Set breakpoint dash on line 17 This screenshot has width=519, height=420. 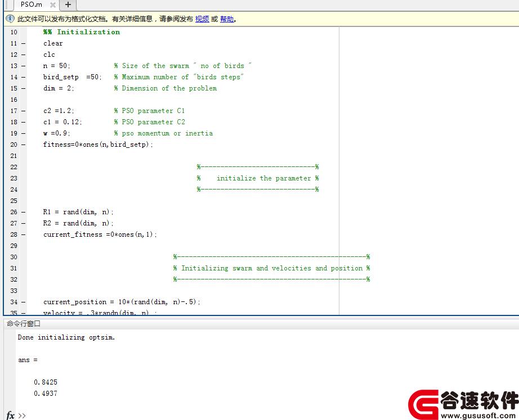click(x=24, y=111)
